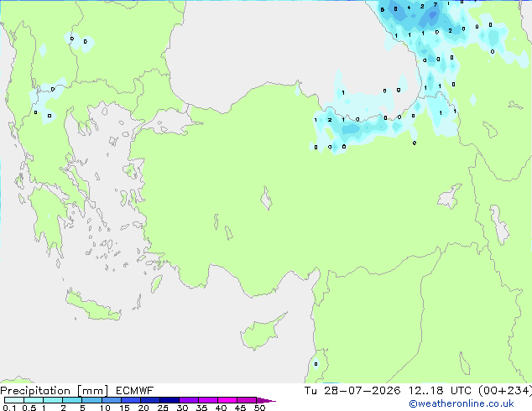Click the 30–35 mm legend color box
The width and height of the screenshot is (532, 411).
coord(188,400)
